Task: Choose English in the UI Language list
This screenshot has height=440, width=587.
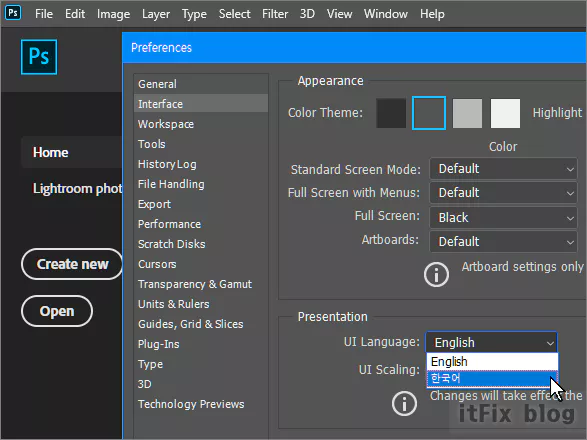Action: [x=492, y=362]
